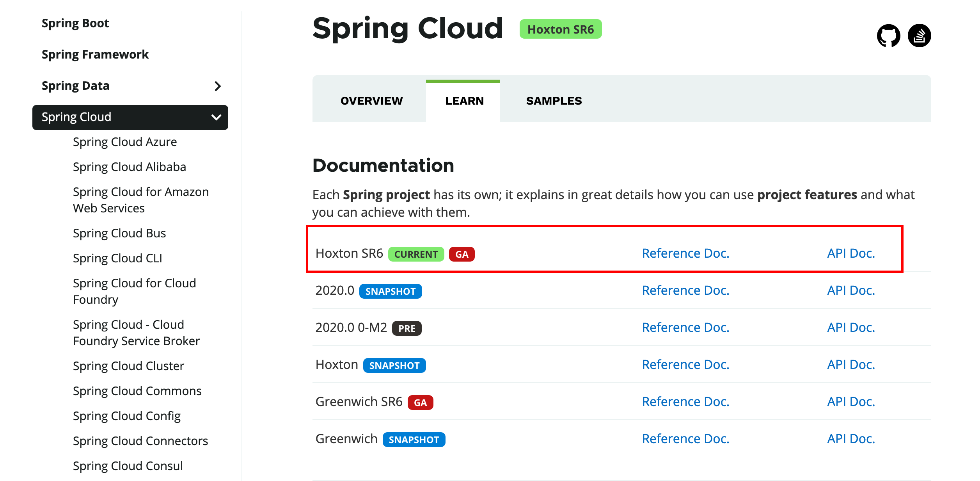Open Greenwich SR6 API Doc link
The width and height of the screenshot is (980, 481).
point(851,402)
